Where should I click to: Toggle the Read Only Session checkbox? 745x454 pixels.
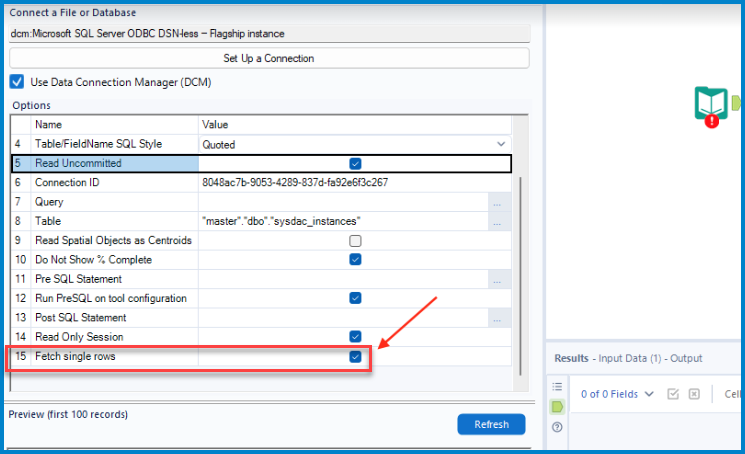355,337
